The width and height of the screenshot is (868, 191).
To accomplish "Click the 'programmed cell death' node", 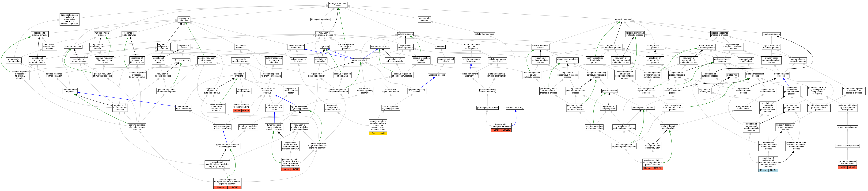I will [446, 60].
